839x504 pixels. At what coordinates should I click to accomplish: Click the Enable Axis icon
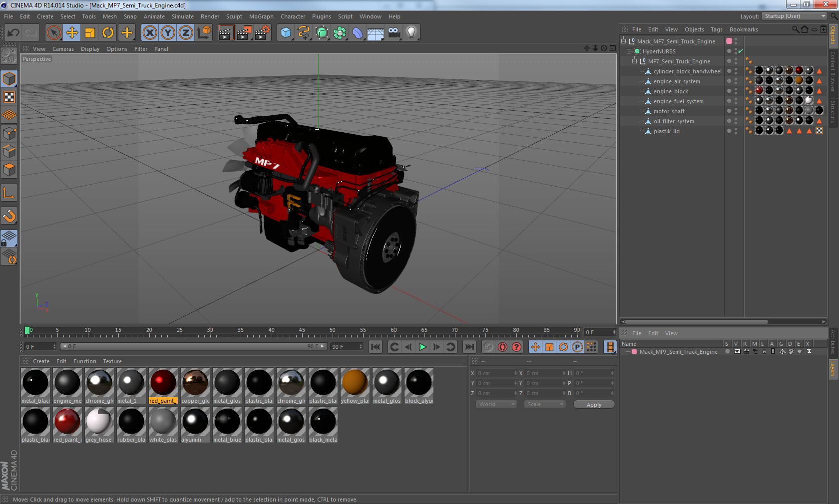(x=9, y=193)
